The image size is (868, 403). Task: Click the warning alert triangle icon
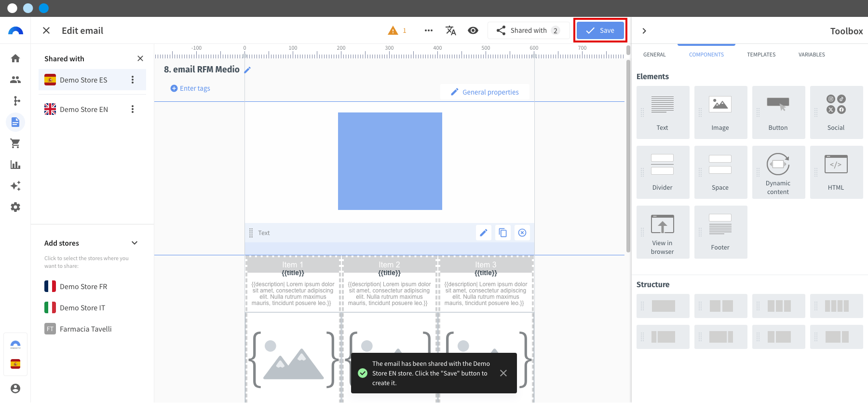(x=393, y=30)
